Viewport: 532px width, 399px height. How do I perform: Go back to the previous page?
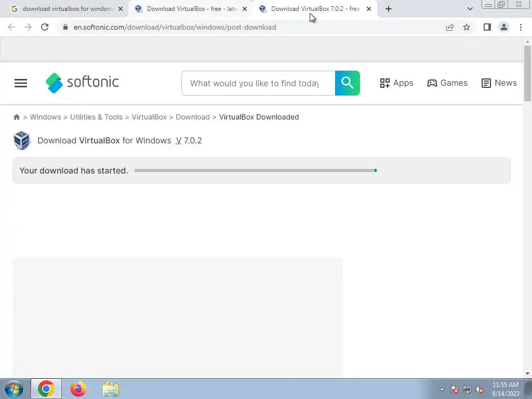coord(11,27)
